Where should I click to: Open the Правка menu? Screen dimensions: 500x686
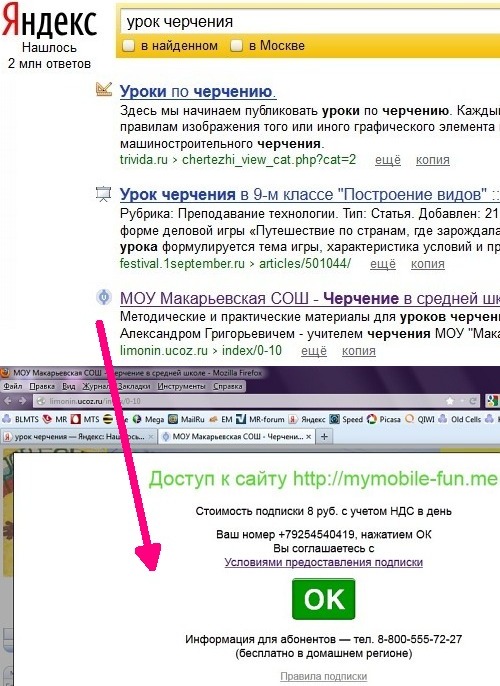(42, 386)
